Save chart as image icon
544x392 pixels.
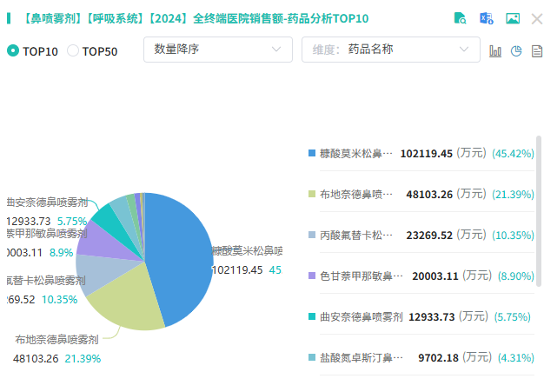[513, 18]
